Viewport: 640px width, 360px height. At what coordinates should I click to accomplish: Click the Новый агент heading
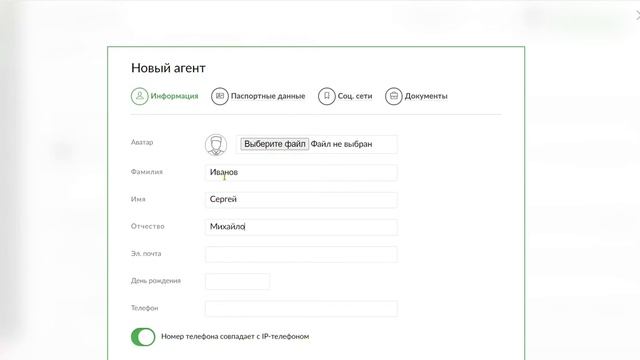tap(168, 68)
